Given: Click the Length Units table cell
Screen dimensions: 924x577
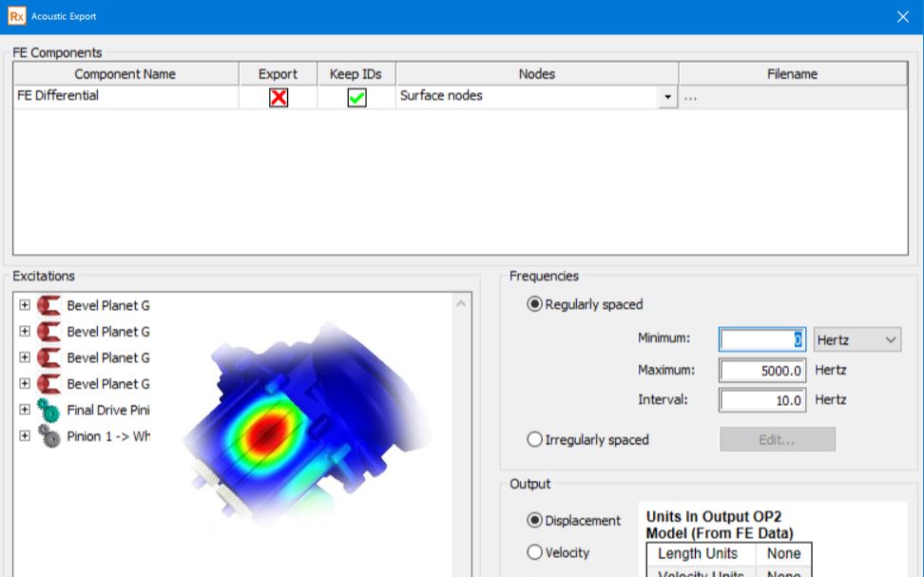Looking at the screenshot, I should tap(702, 554).
